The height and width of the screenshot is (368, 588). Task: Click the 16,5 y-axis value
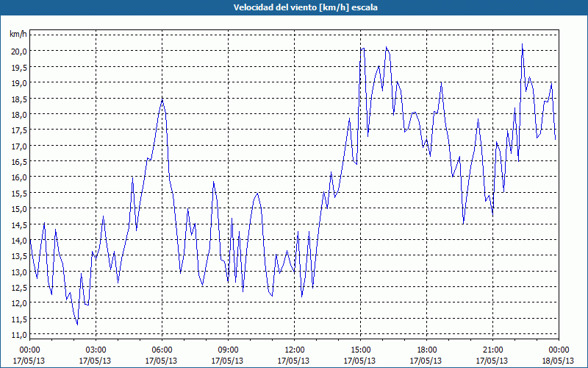(20, 161)
